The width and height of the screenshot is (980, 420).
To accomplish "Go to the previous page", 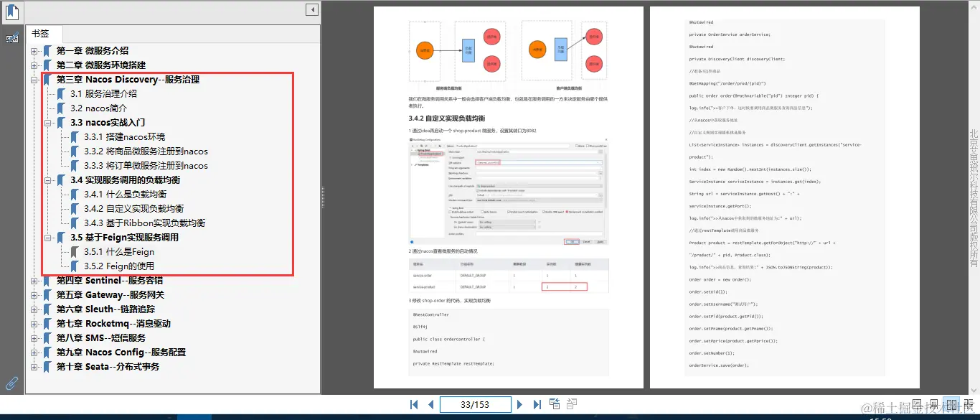I will (430, 405).
